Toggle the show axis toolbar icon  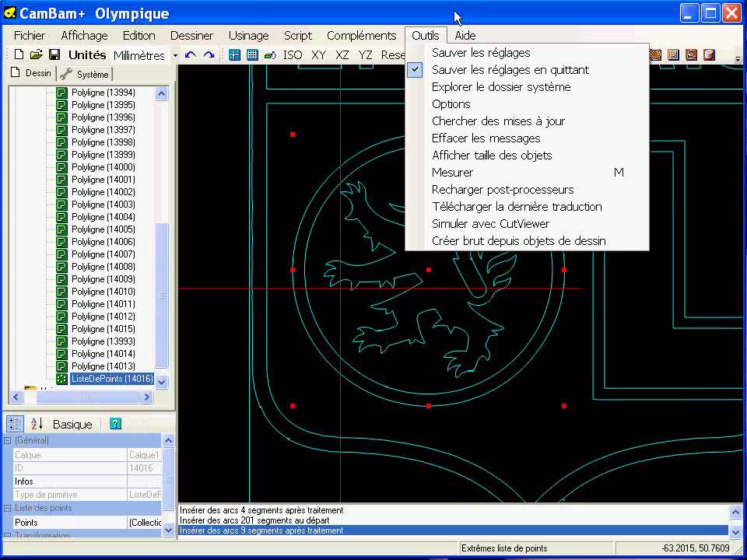point(234,55)
